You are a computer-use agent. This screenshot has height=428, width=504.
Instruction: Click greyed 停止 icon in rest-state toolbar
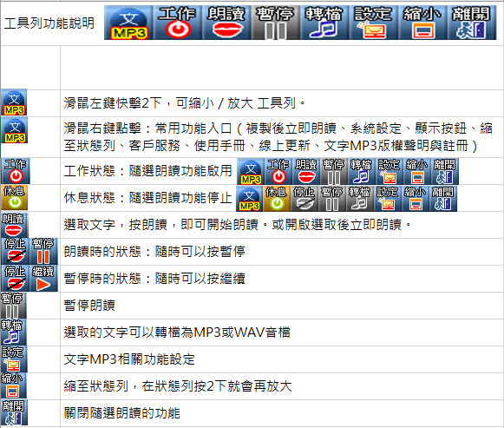coord(304,199)
